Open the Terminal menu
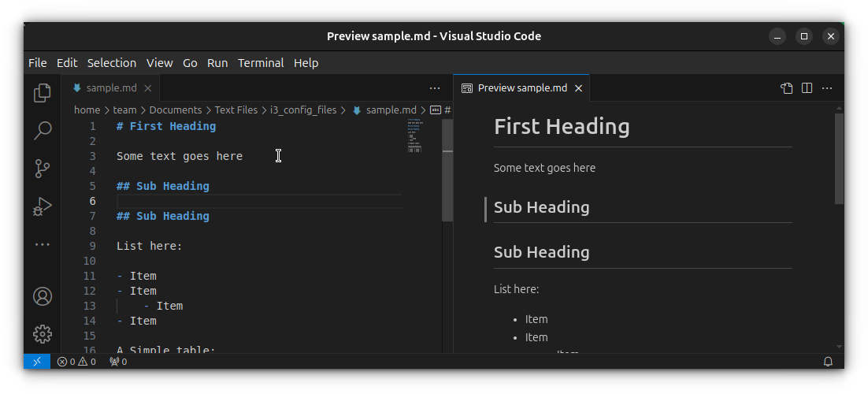 point(261,63)
